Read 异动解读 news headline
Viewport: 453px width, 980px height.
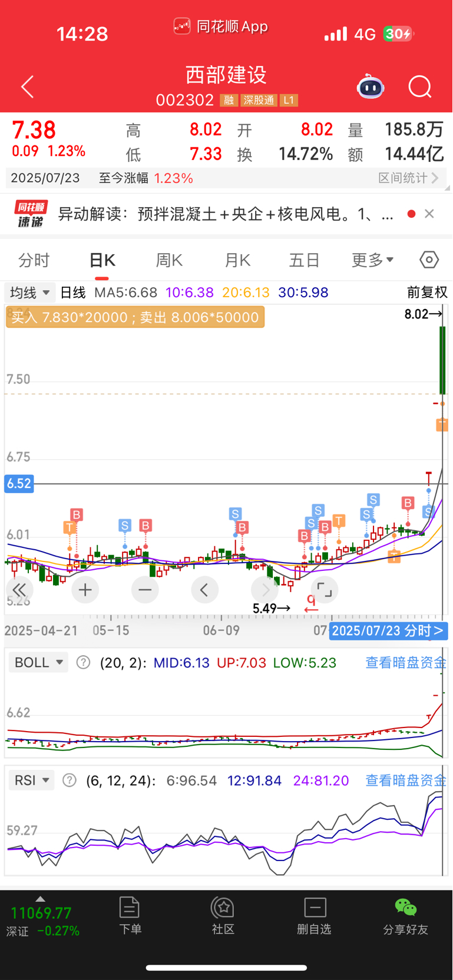tap(226, 214)
